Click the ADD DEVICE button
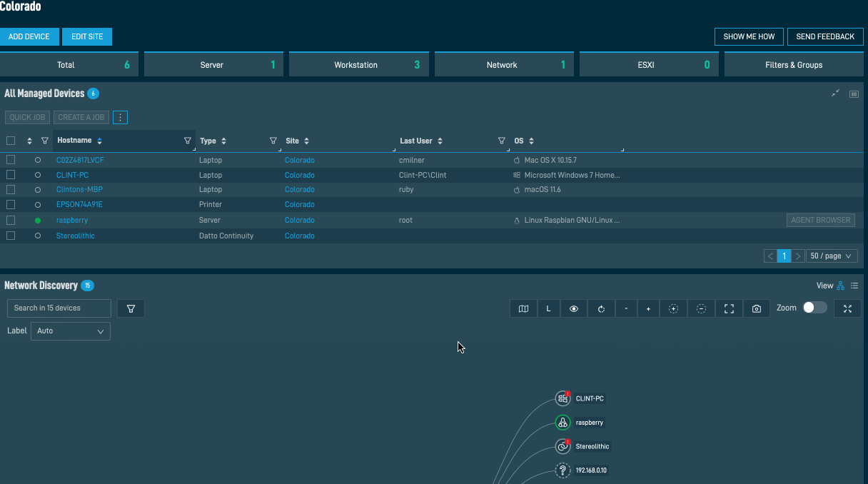The width and height of the screenshot is (868, 484). point(29,37)
